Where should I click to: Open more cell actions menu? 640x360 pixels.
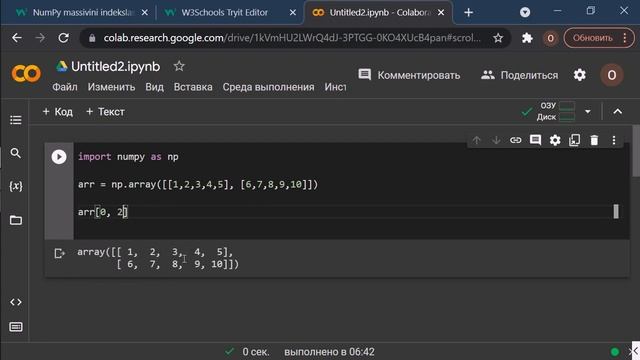614,140
